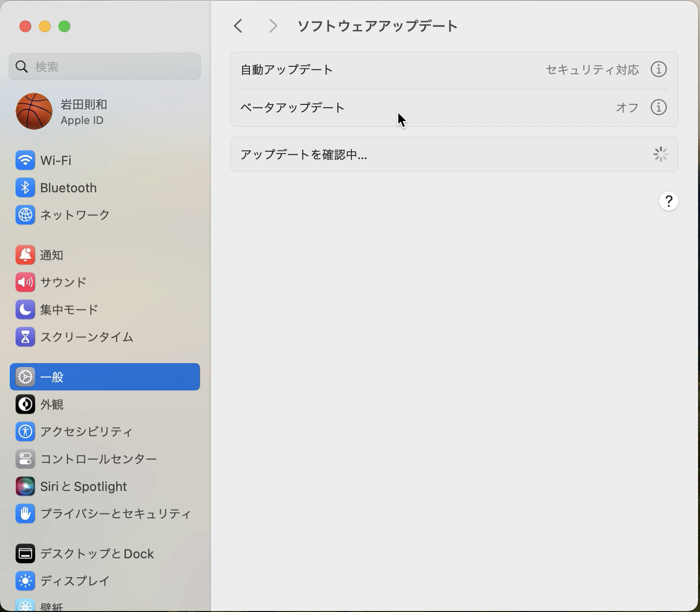Open ディスプレイ sun icon
Image resolution: width=700 pixels, height=612 pixels.
point(25,581)
